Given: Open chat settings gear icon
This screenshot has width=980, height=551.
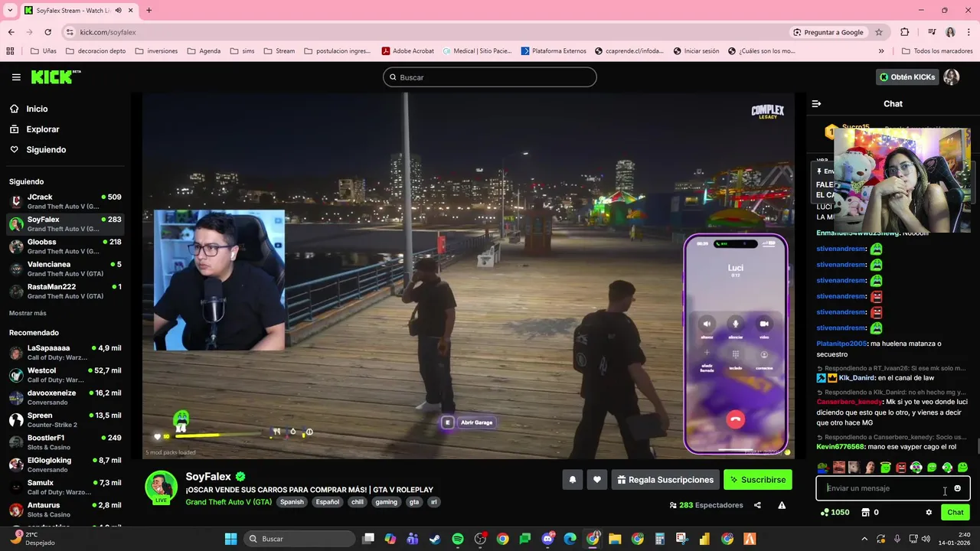Looking at the screenshot, I should pos(929,513).
